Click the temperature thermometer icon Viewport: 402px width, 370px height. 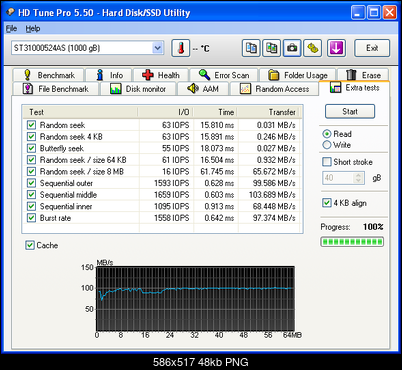(x=181, y=48)
